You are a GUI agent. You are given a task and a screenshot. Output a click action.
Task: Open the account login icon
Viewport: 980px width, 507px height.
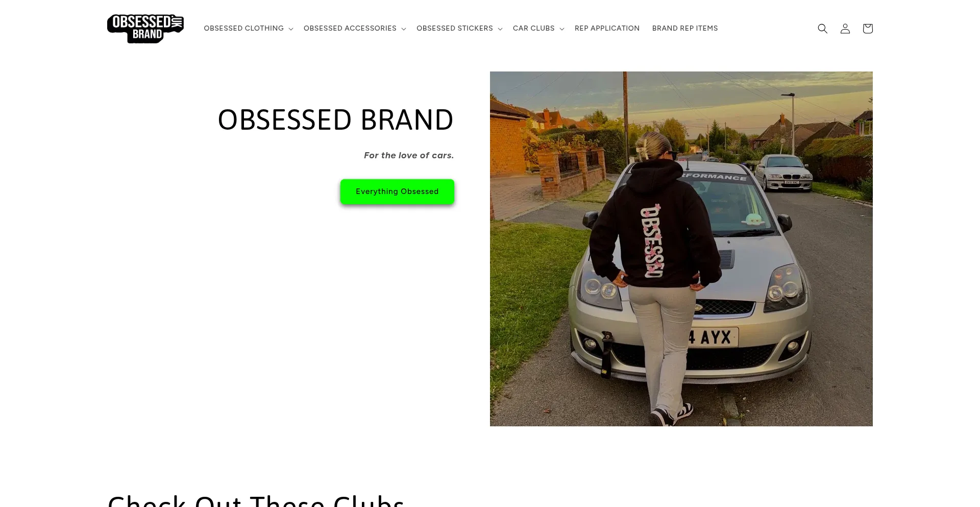click(845, 29)
